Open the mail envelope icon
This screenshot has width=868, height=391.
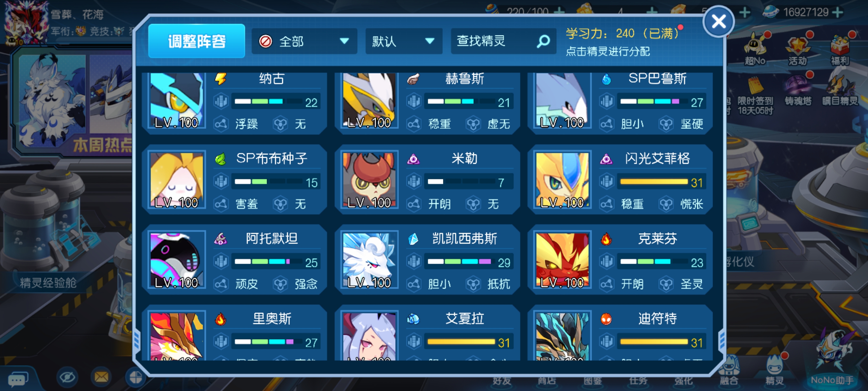(x=101, y=377)
